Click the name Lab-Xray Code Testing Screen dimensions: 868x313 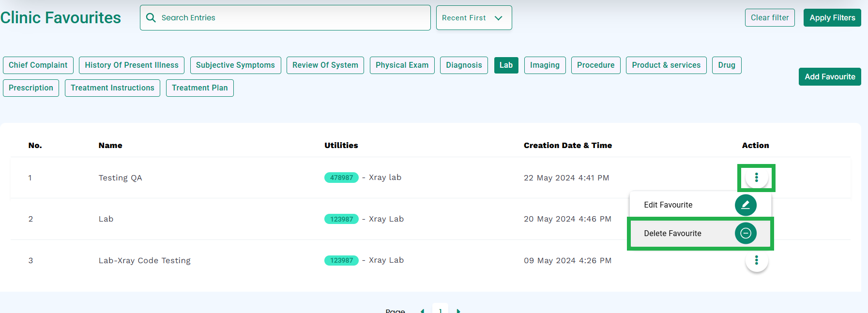tap(145, 261)
